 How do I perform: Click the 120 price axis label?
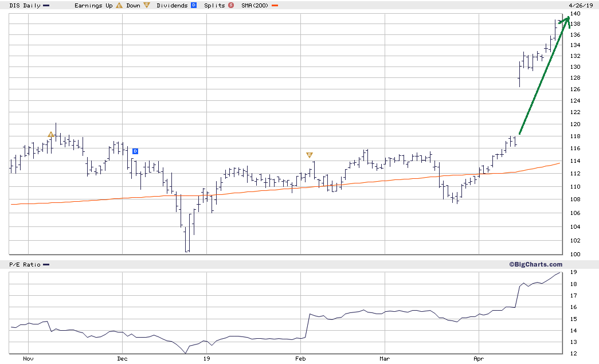click(x=575, y=124)
